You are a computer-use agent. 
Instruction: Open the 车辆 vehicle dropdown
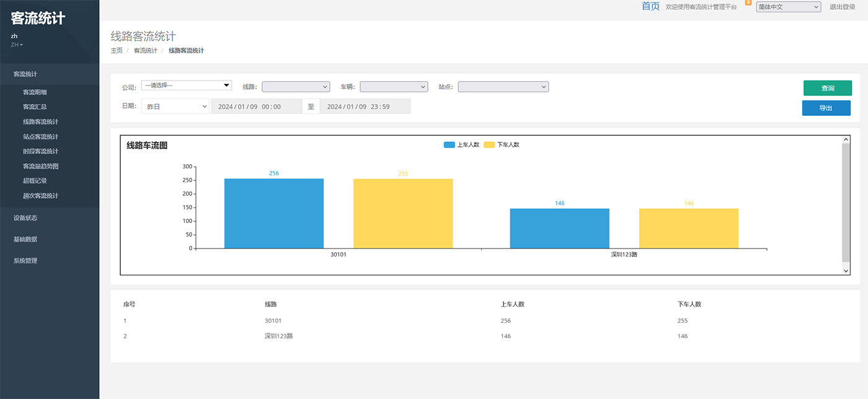(394, 87)
